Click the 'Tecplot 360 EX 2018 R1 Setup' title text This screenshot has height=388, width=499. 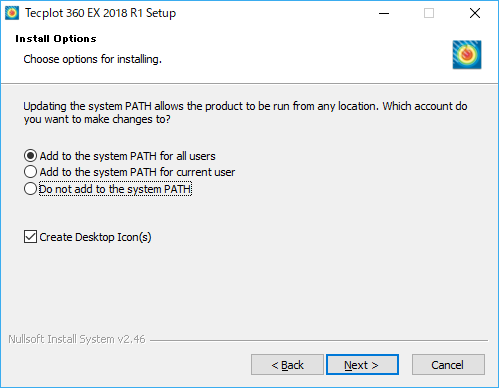(100, 13)
